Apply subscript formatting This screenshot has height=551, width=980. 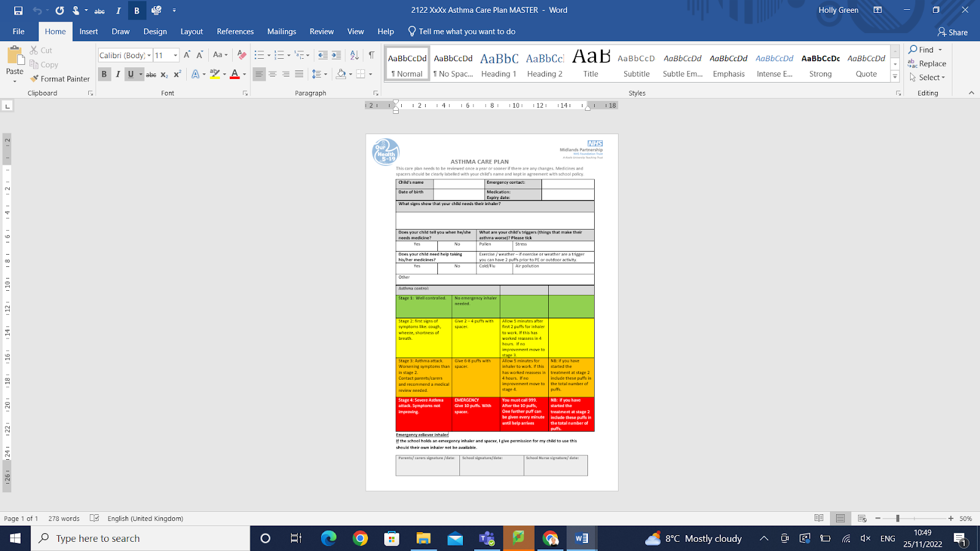pyautogui.click(x=164, y=75)
